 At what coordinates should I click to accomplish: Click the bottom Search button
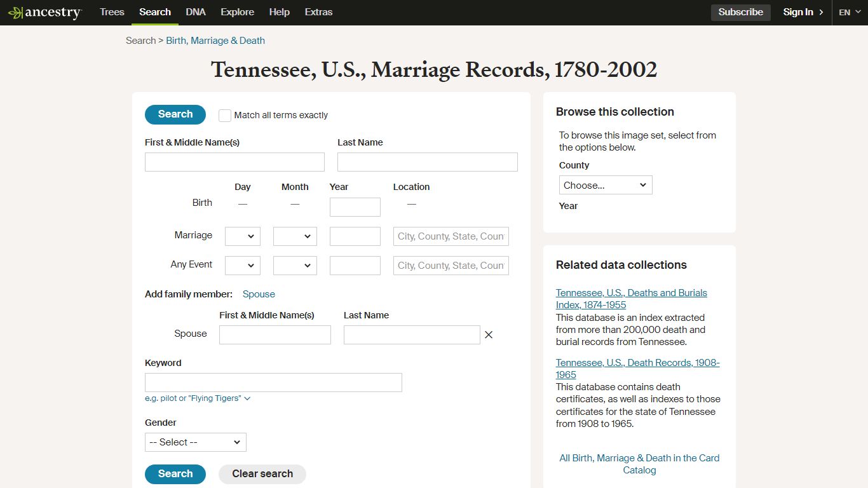click(175, 474)
